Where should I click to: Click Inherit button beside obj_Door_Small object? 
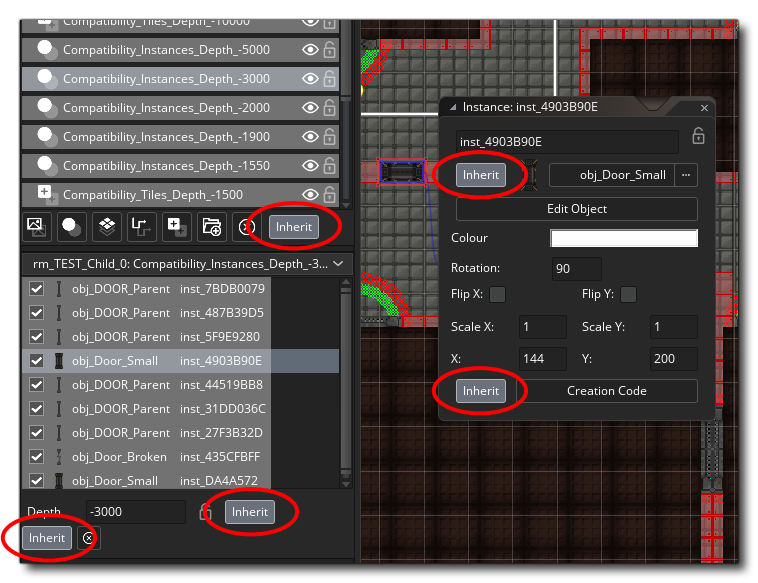481,175
